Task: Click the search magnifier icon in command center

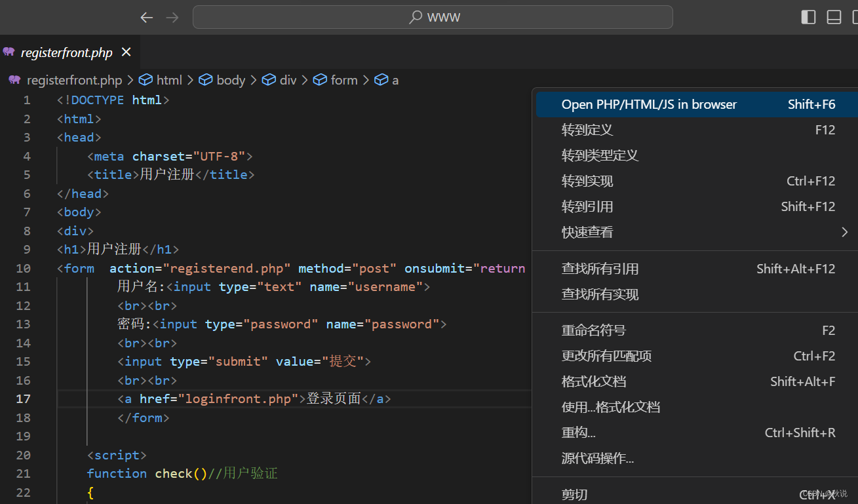Action: click(415, 18)
